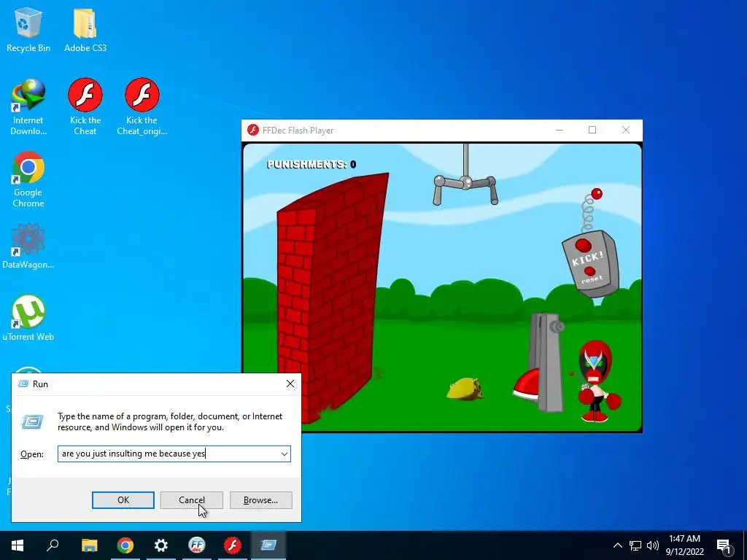The height and width of the screenshot is (560, 747).
Task: Open Settings gear on the taskbar
Action: coord(161,545)
